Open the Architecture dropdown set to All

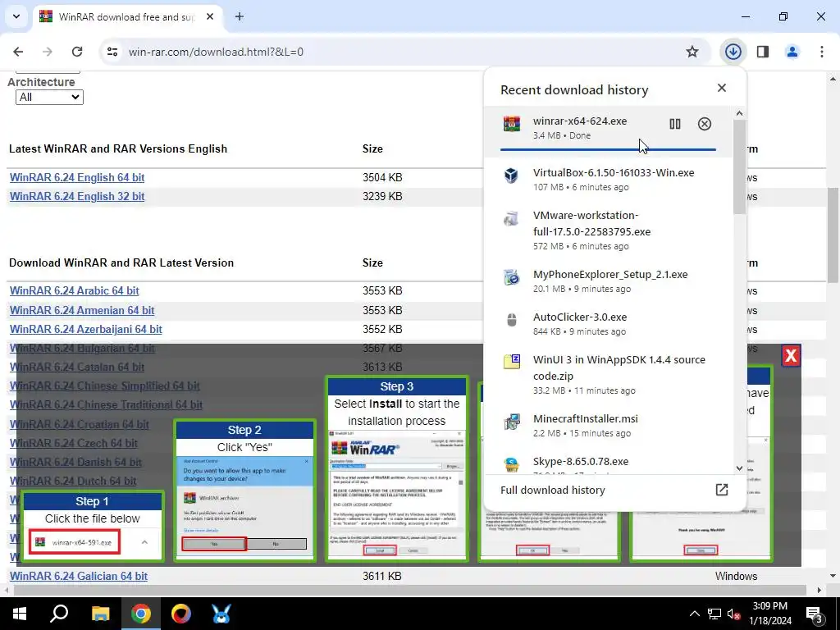49,97
